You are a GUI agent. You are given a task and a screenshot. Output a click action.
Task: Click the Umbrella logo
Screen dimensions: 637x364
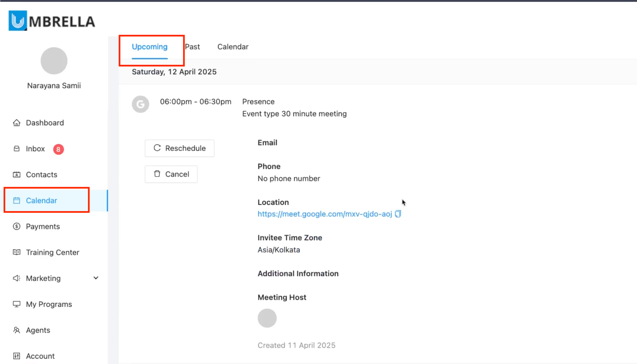[x=52, y=21]
